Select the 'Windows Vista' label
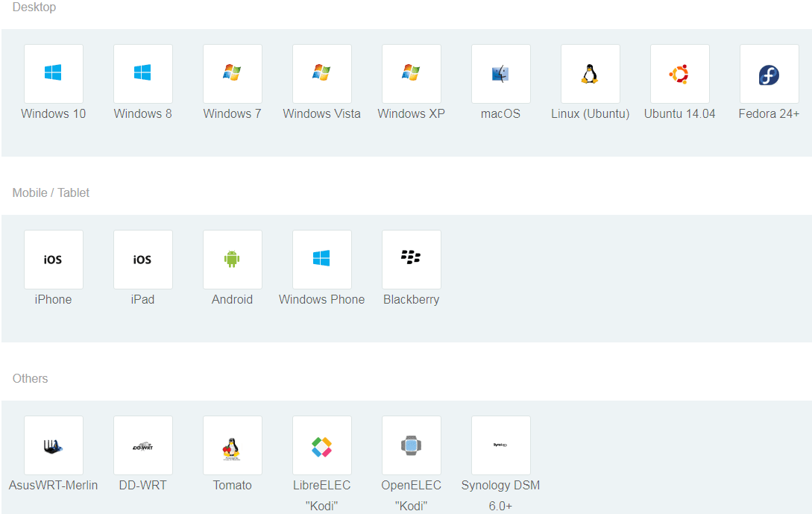 point(321,113)
